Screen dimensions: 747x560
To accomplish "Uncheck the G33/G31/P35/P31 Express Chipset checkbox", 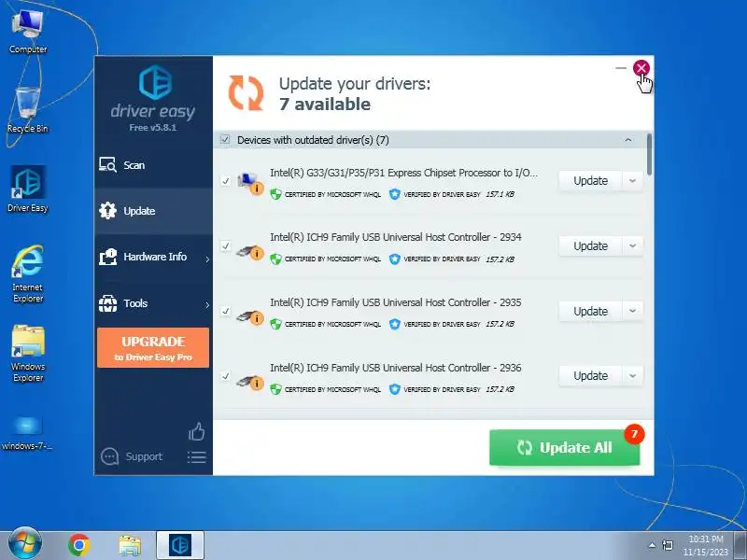I will click(x=225, y=181).
